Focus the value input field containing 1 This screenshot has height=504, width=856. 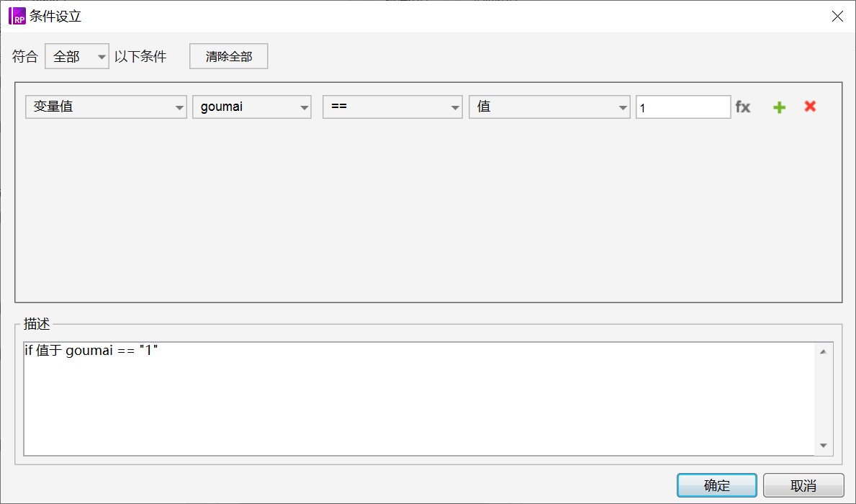click(683, 107)
